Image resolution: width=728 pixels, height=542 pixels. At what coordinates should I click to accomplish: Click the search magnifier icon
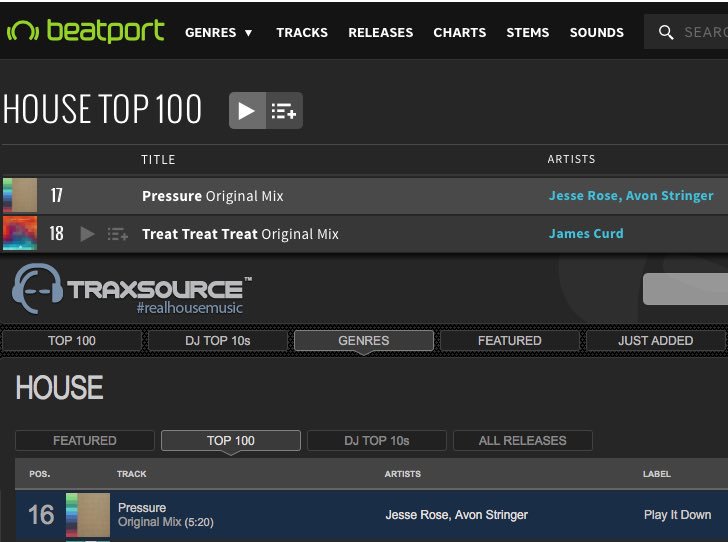666,32
